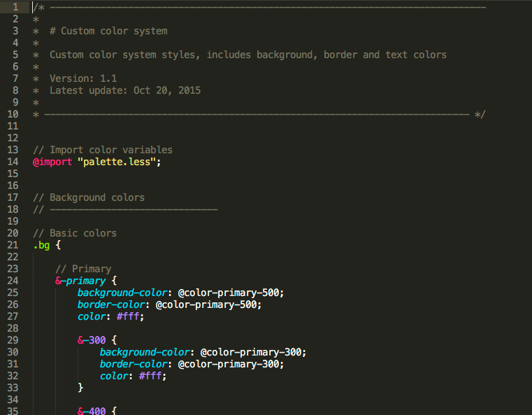532x415 pixels.
Task: Click the @color-primary-300 value on border-color line
Action: coord(231,364)
